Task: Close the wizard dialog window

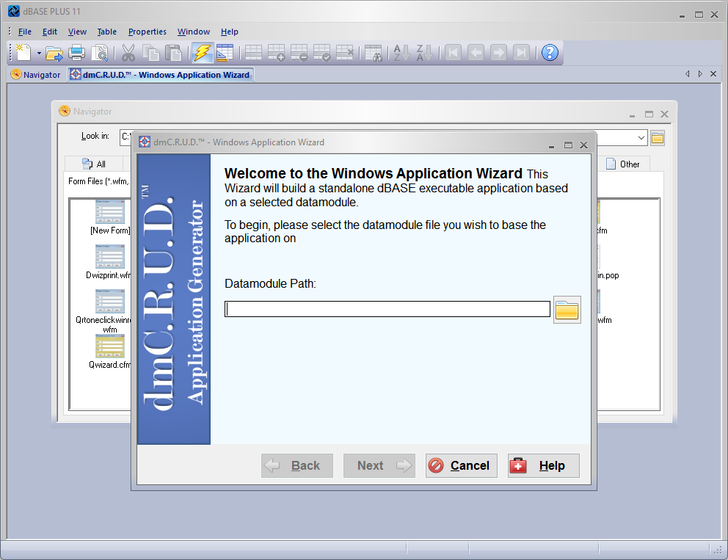Action: (583, 145)
